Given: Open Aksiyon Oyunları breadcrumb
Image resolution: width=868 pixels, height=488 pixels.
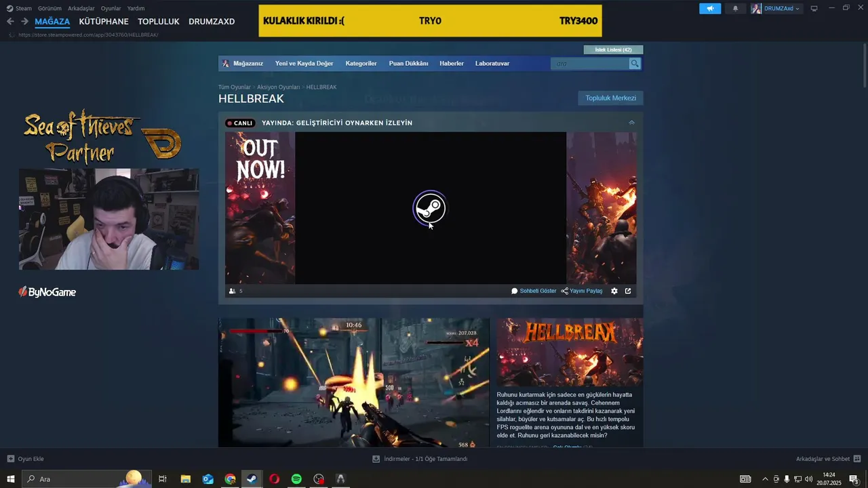Looking at the screenshot, I should coord(278,87).
